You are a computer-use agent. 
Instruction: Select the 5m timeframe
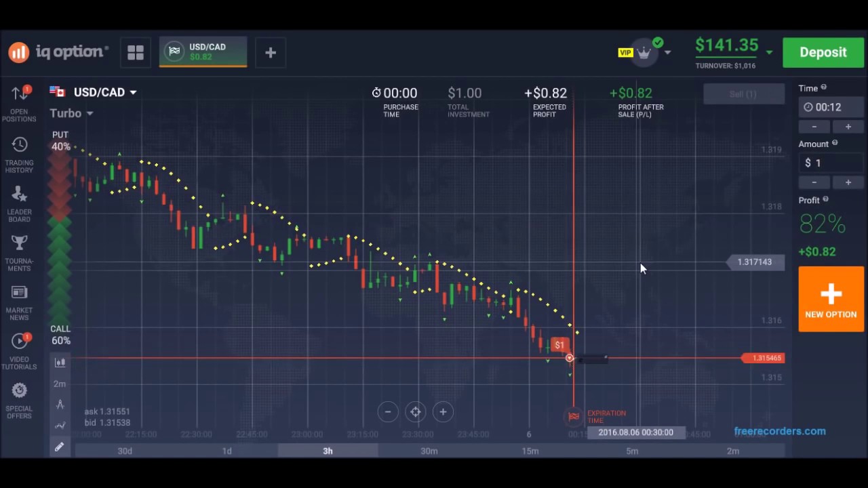[x=632, y=451]
